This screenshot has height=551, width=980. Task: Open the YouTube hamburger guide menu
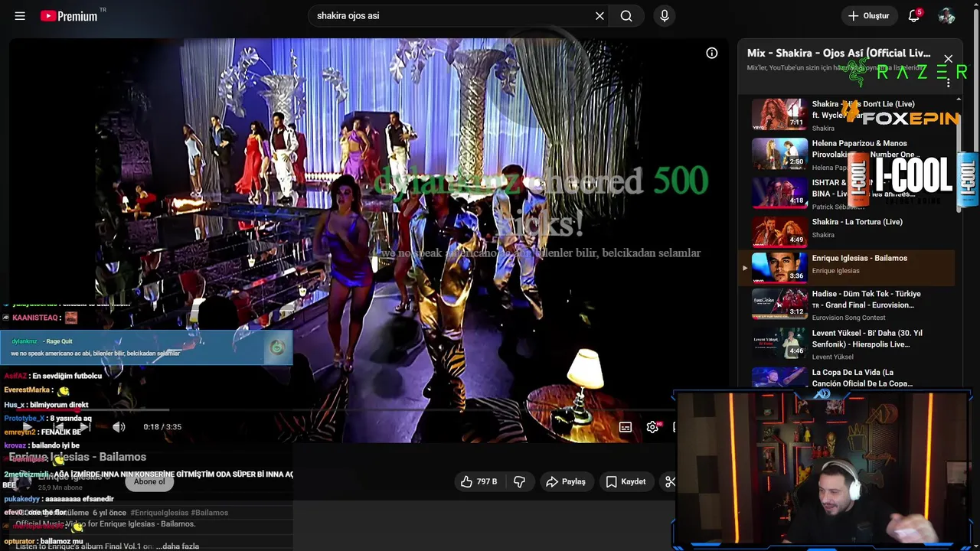click(20, 15)
